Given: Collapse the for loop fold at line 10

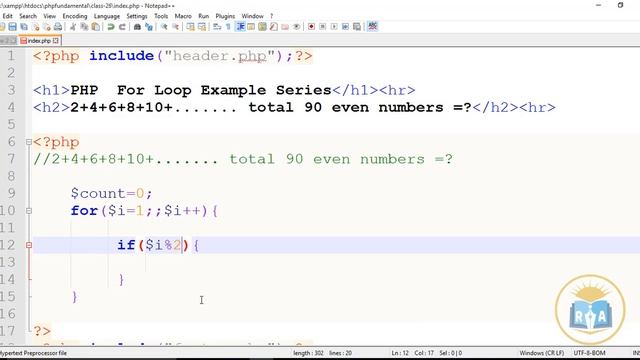Looking at the screenshot, I should tap(29, 211).
